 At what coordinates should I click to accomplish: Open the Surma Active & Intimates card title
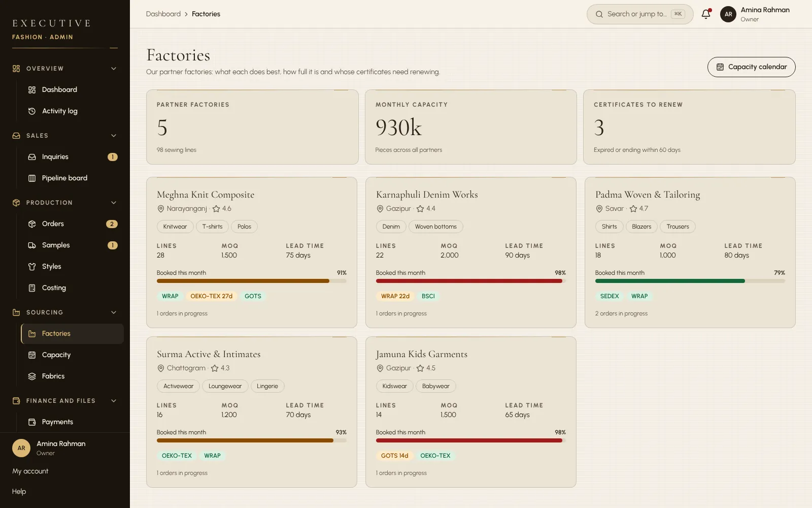pyautogui.click(x=209, y=354)
